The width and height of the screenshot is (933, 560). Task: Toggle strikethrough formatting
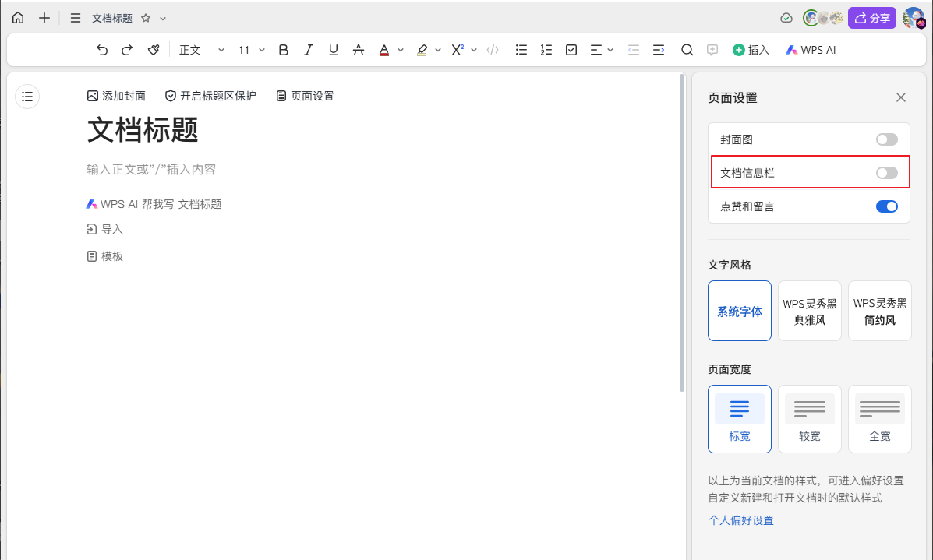click(359, 50)
